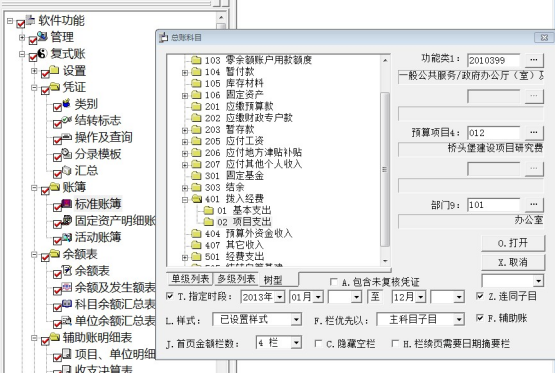556x373 pixels.
Task: Click the 功能类1 input field
Action: [x=494, y=60]
